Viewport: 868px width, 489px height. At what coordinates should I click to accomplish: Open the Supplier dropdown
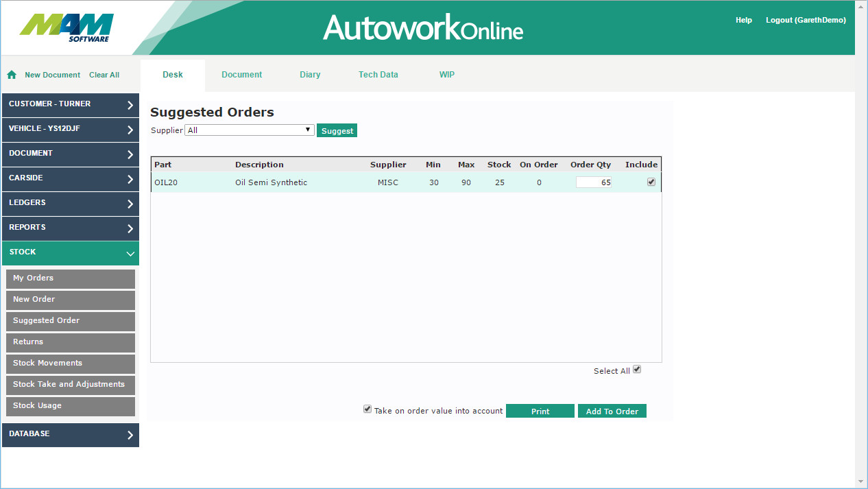pyautogui.click(x=249, y=130)
